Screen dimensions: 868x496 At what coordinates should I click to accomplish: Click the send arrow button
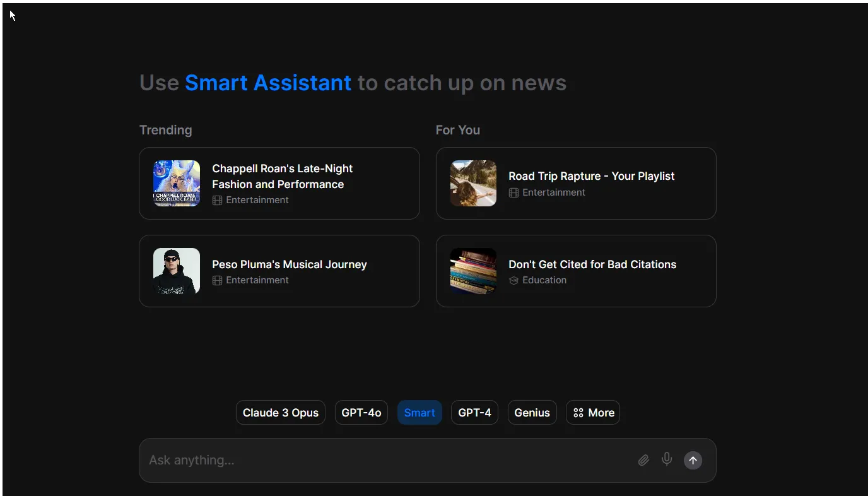(x=693, y=460)
